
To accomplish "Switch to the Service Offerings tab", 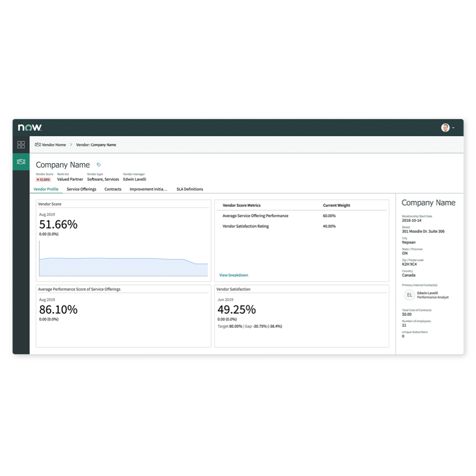I will tap(80, 189).
